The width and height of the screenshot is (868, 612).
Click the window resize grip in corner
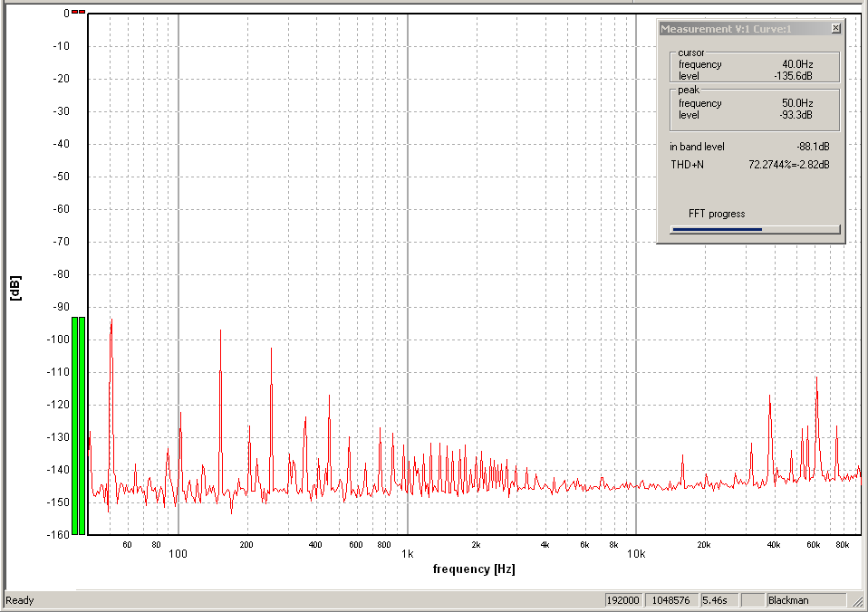[x=858, y=601]
